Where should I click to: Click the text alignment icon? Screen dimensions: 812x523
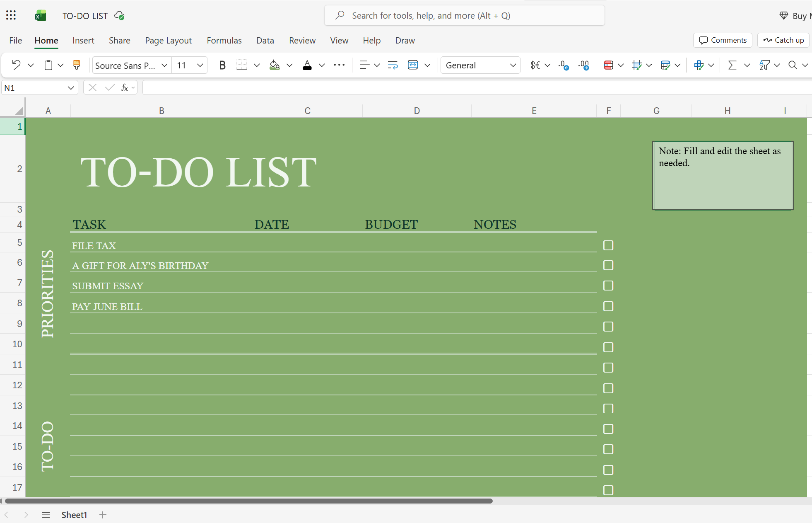coord(364,65)
